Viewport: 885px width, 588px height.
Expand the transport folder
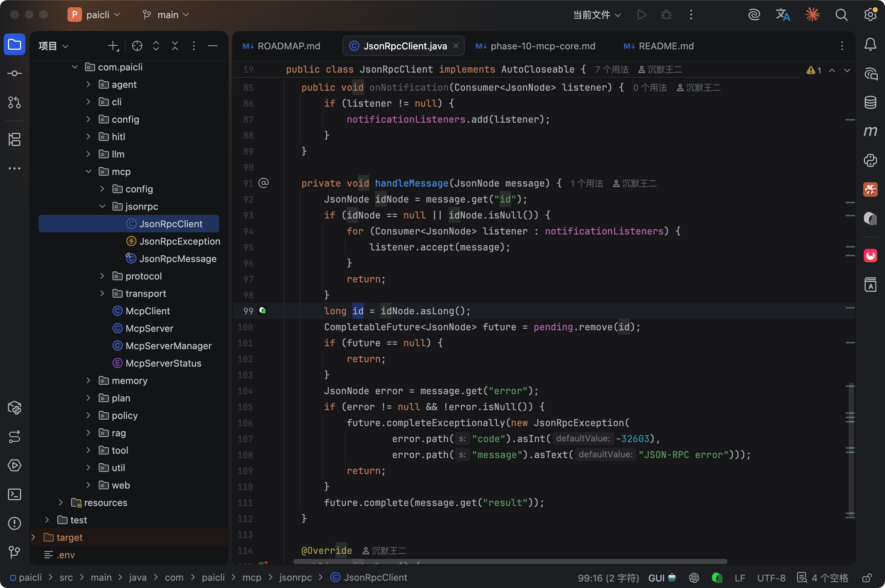(102, 293)
